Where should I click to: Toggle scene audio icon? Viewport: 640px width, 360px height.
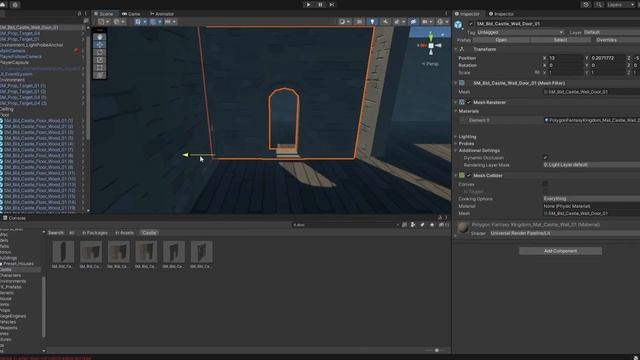click(385, 22)
